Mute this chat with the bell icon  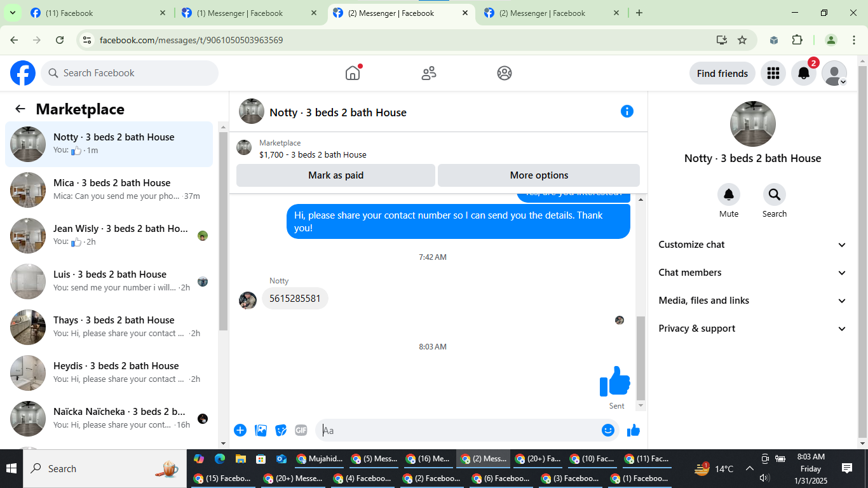729,194
